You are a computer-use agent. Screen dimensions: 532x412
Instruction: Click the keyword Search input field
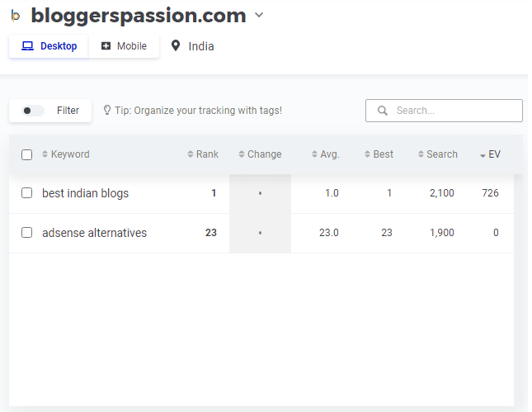454,111
